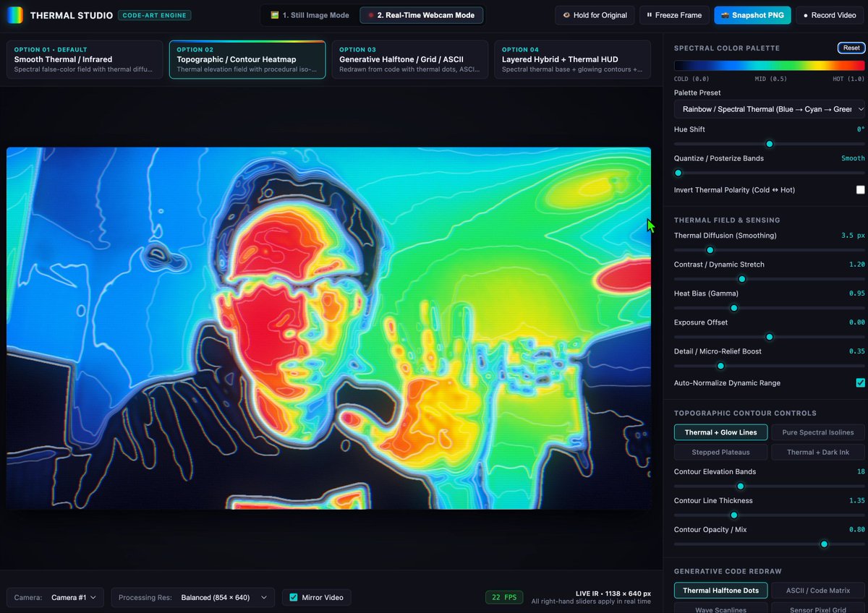This screenshot has width=868, height=613.
Task: Click the Exposure Offset slider
Action: coord(770,337)
